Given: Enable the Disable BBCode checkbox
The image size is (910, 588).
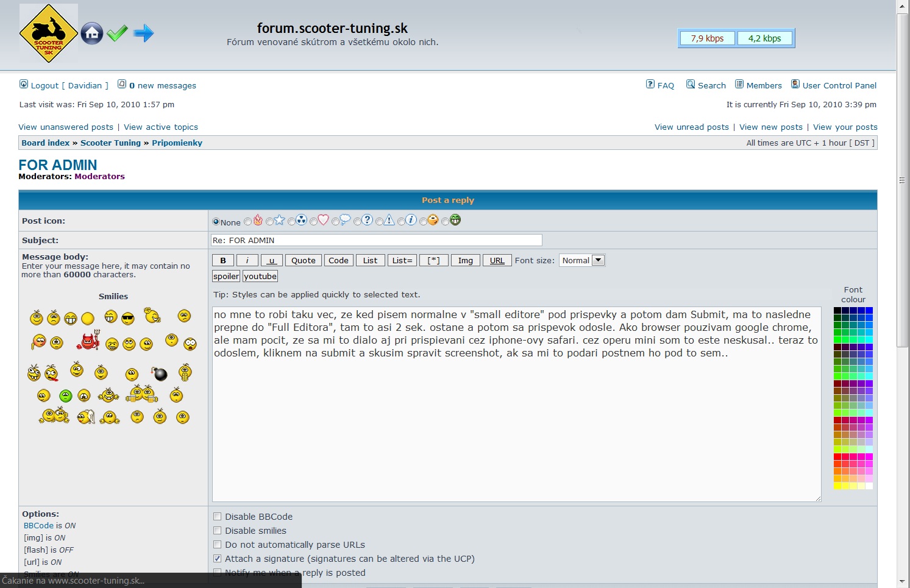Looking at the screenshot, I should (218, 517).
